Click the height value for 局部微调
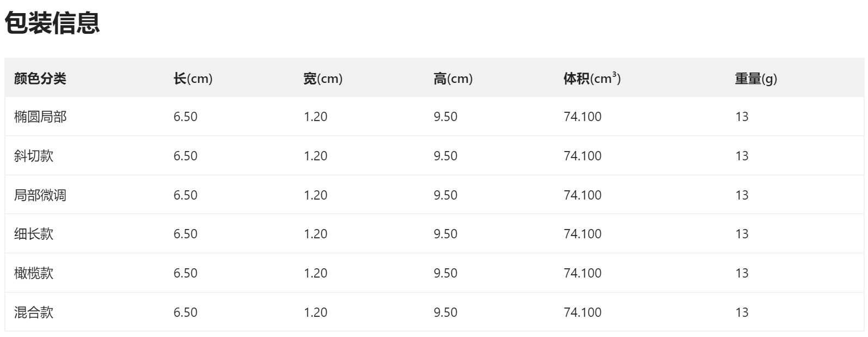 point(445,195)
